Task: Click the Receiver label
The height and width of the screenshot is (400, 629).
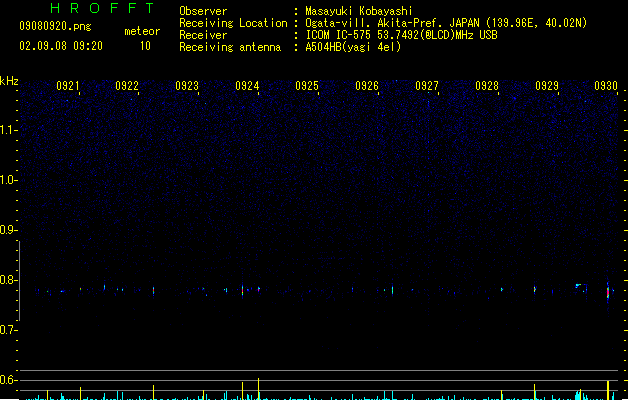Action: coord(203,35)
